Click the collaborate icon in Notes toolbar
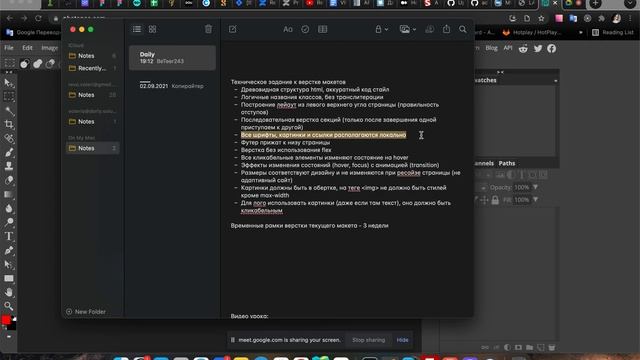This screenshot has height=360, width=640. coord(429,29)
